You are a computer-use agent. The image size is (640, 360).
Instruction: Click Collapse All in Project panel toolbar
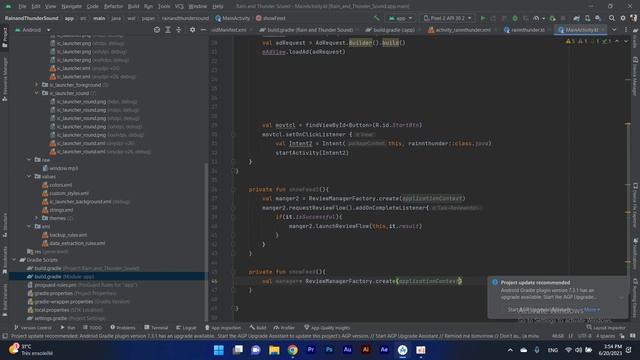point(179,30)
